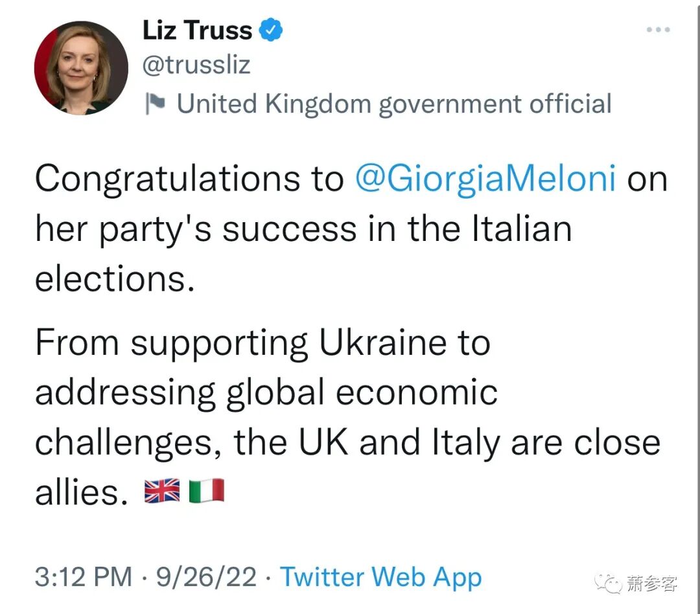Open the three-dot more options menu

coord(658,30)
